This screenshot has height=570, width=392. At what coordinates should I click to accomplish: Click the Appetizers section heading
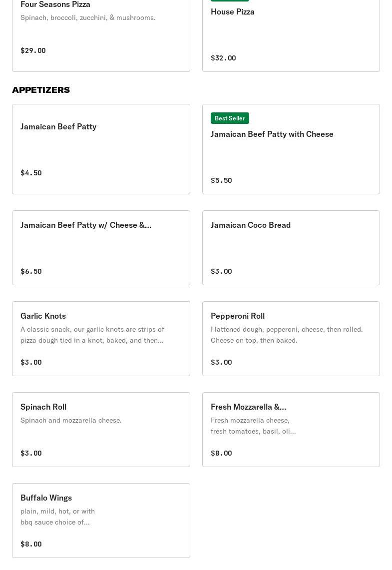[x=41, y=90]
